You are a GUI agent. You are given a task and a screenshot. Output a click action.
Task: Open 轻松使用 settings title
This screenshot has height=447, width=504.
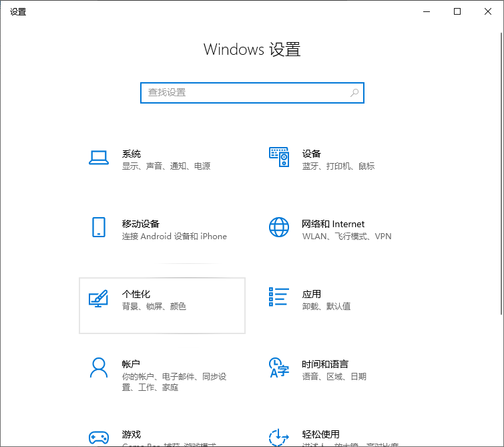(320, 434)
